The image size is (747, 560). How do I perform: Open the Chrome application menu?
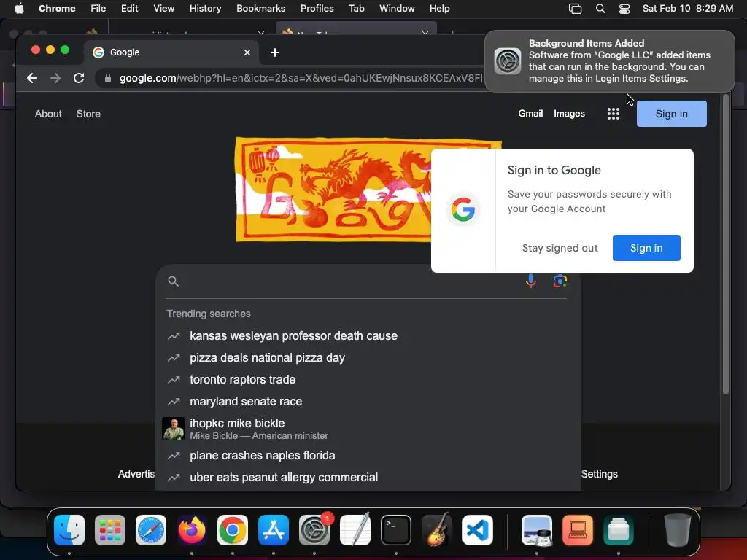(57, 9)
